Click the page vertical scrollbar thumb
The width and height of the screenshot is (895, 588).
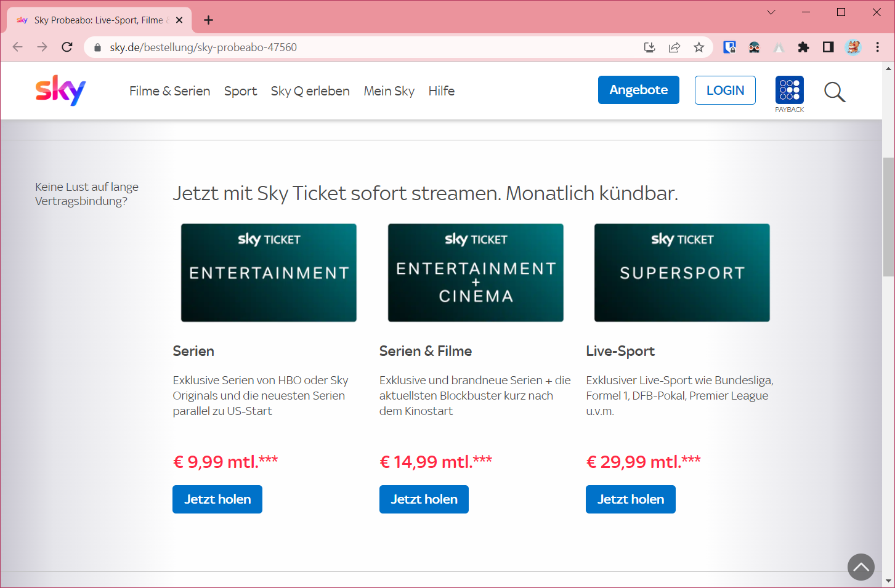888,217
